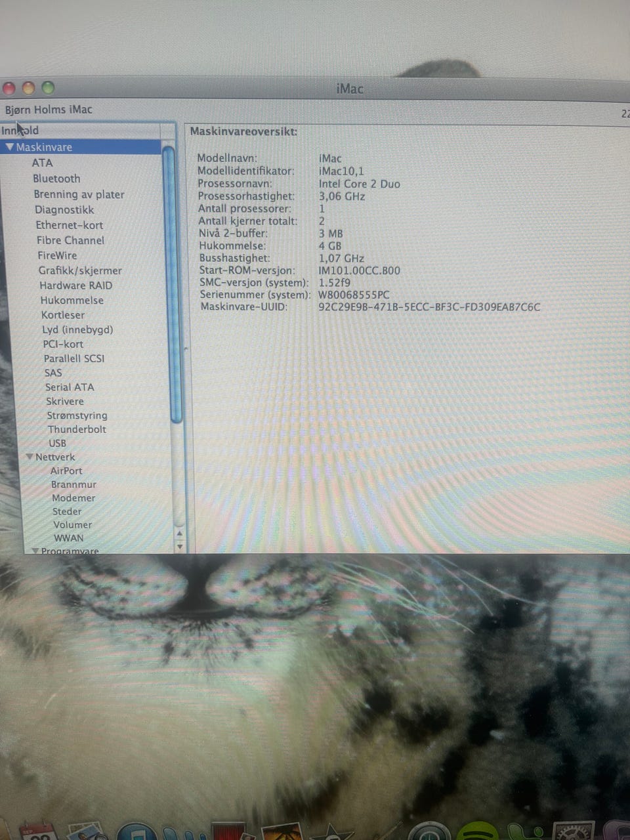Open the Brenning av plater entry
This screenshot has width=630, height=840.
[x=79, y=194]
